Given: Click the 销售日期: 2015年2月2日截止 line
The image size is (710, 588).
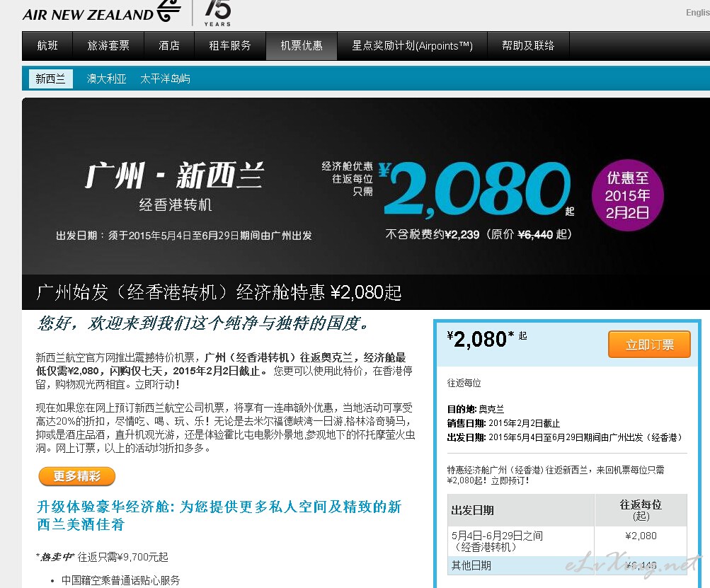Looking at the screenshot, I should [x=503, y=423].
